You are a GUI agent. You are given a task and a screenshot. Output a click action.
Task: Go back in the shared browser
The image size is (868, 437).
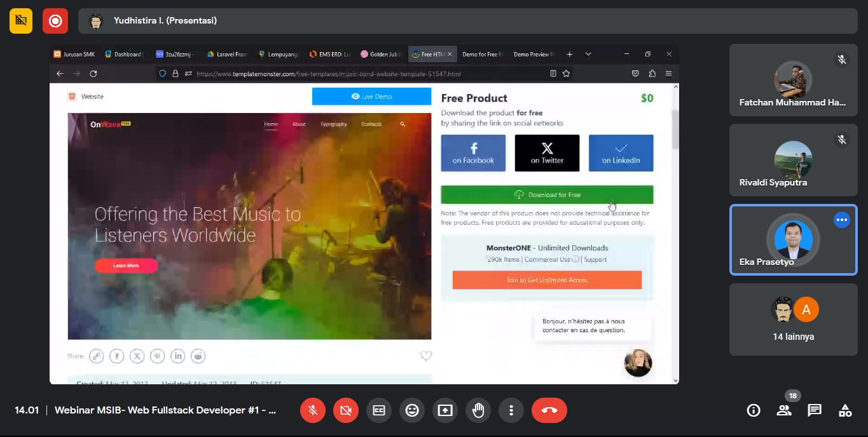point(60,74)
